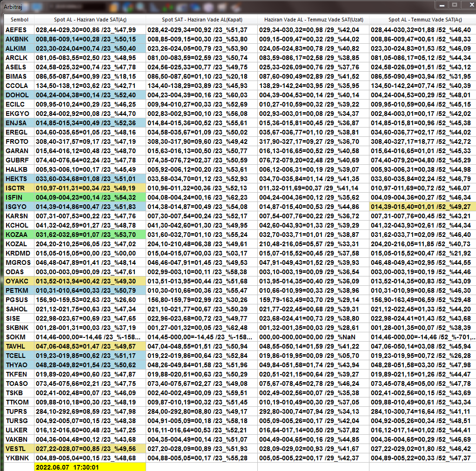Screen dimensions: 476x471
Task: Click PGSUS cell 156,80-159,79=02,99
Action: tap(202, 300)
